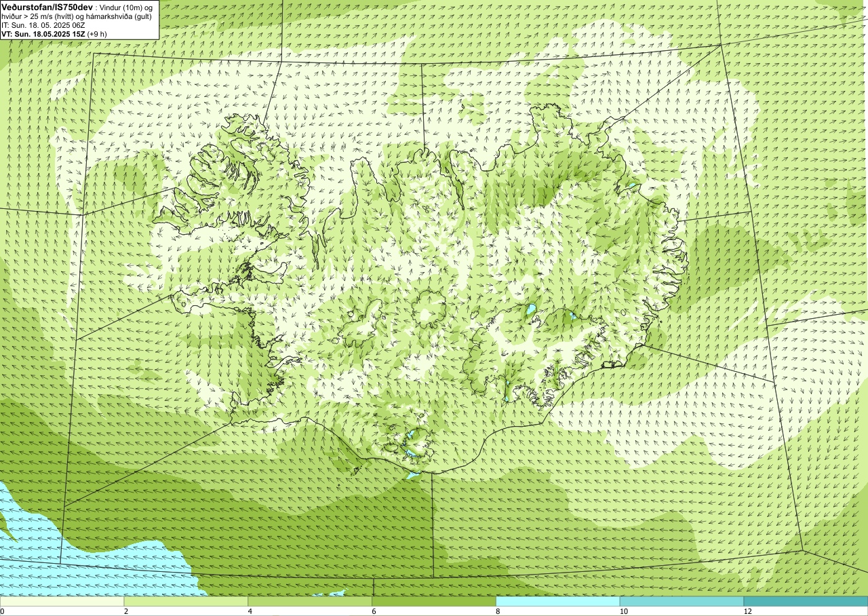
Task: Click the "Veðurstofan/IS750dev" title text
Action: (x=47, y=6)
